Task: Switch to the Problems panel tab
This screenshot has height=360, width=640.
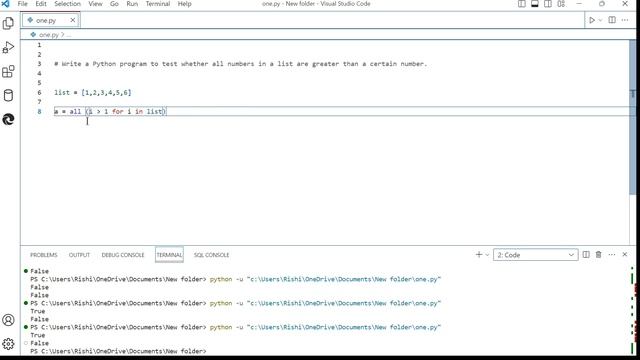Action: 44,255
